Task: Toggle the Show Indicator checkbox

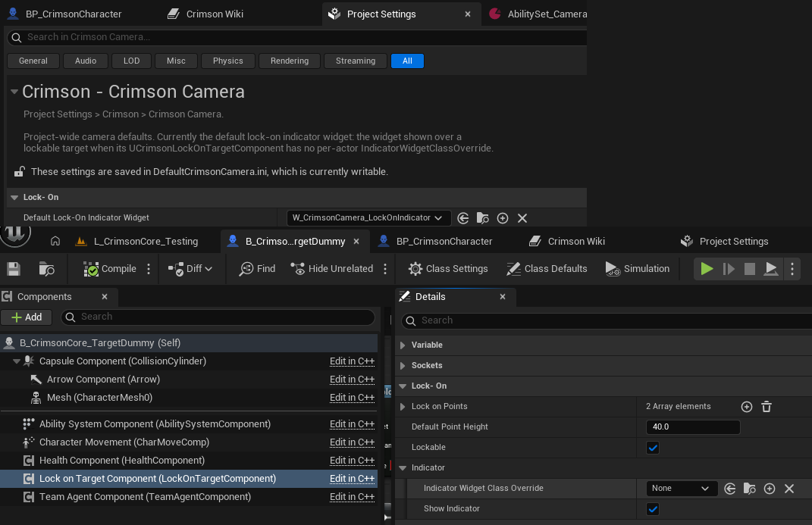Action: (x=653, y=509)
